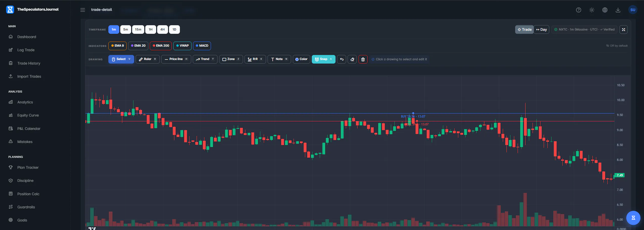Toggle the MACD indicator

point(202,46)
